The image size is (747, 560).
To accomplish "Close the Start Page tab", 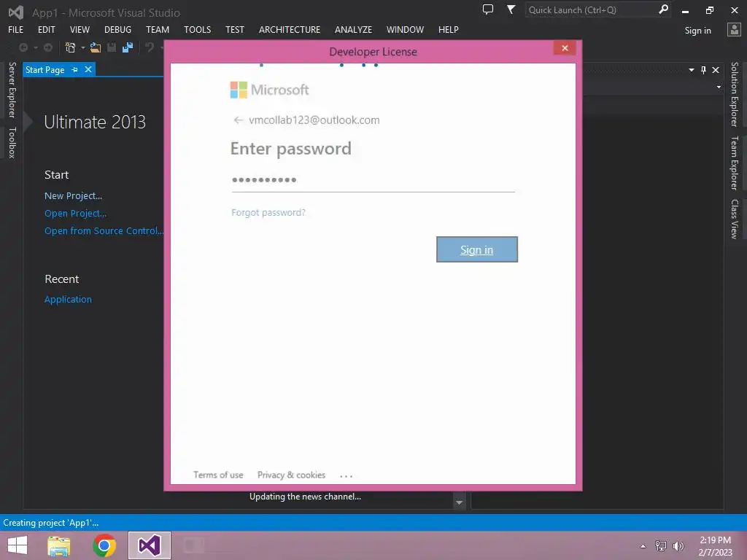I will (88, 69).
